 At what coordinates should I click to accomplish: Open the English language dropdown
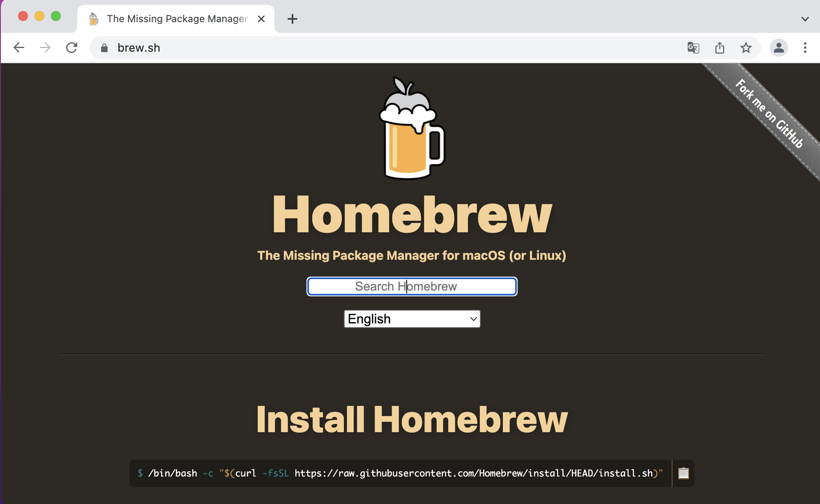412,319
